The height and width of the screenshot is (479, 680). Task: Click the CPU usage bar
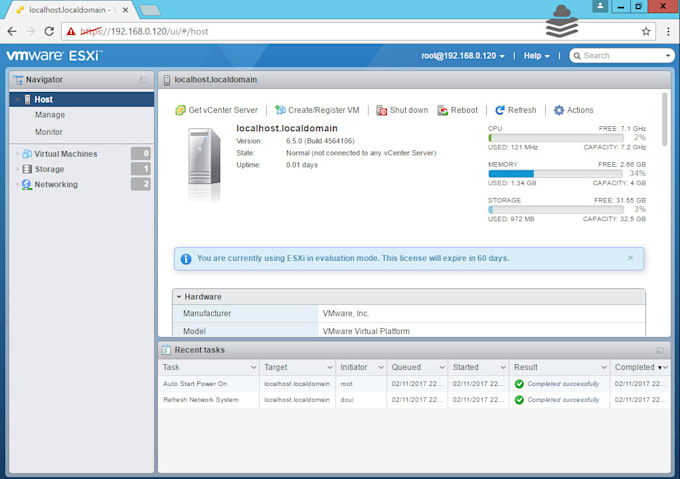[556, 138]
